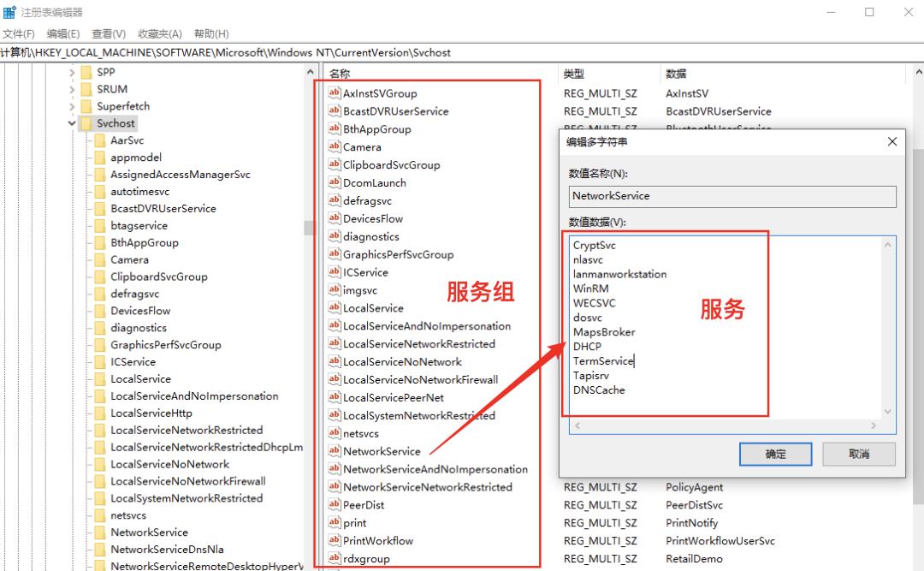924x571 pixels.
Task: Expand the Superfetch key chevron
Action: [x=72, y=106]
